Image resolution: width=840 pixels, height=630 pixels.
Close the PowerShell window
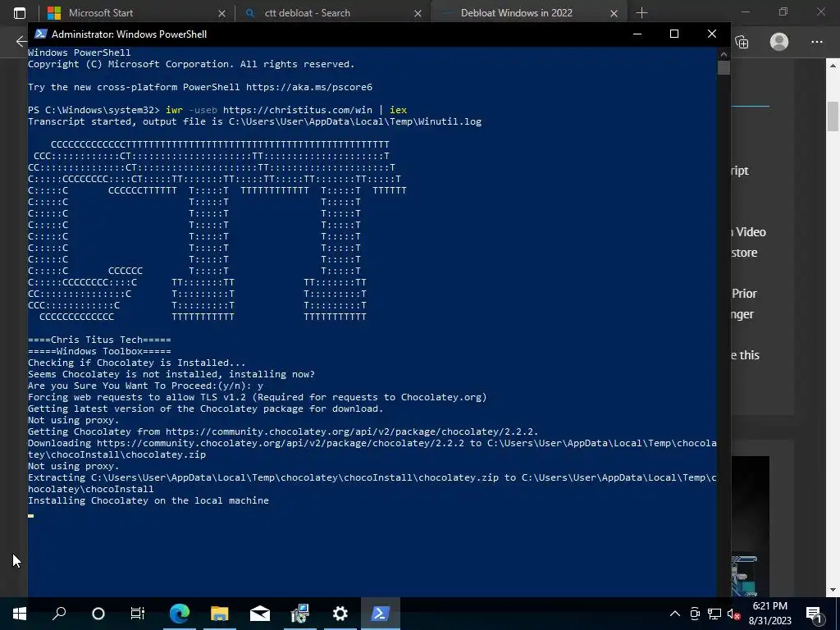(x=712, y=34)
